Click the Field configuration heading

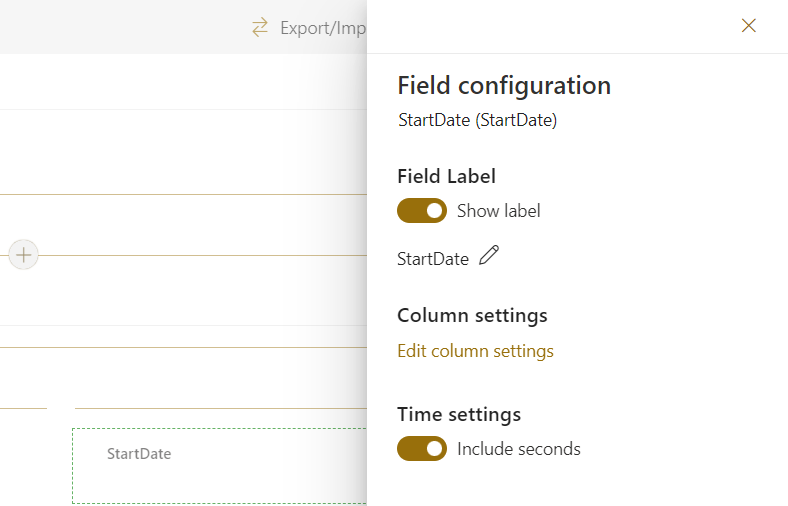(504, 85)
